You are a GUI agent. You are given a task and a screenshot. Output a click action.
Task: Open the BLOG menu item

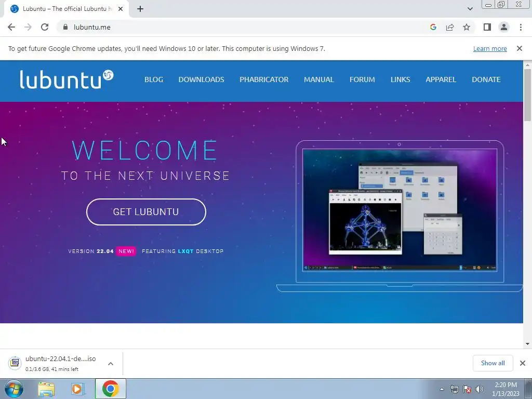(154, 79)
